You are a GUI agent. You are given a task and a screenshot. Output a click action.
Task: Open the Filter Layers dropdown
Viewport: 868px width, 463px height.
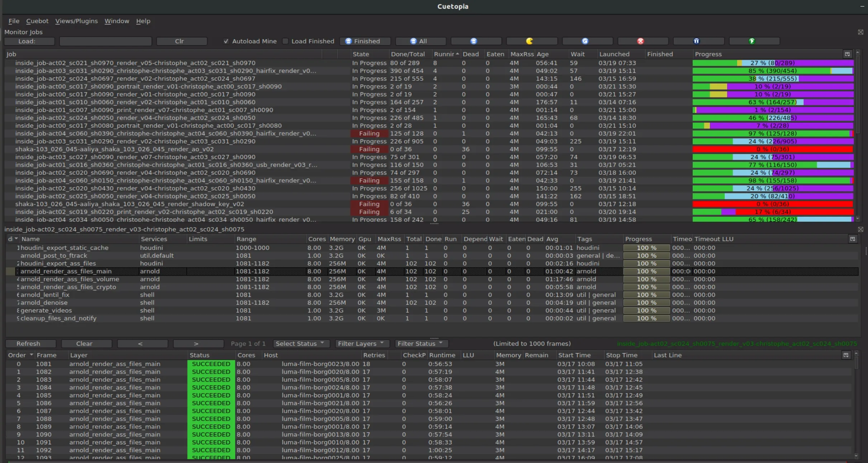click(x=361, y=343)
